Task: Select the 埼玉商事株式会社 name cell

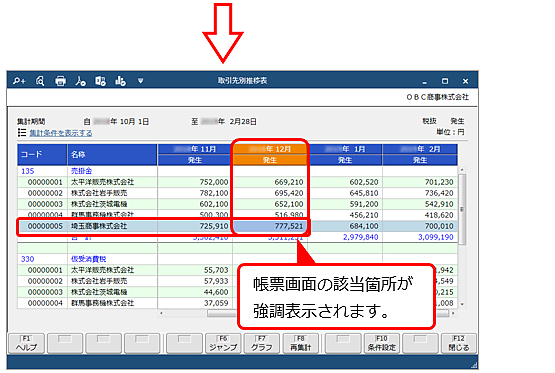Action: click(112, 226)
